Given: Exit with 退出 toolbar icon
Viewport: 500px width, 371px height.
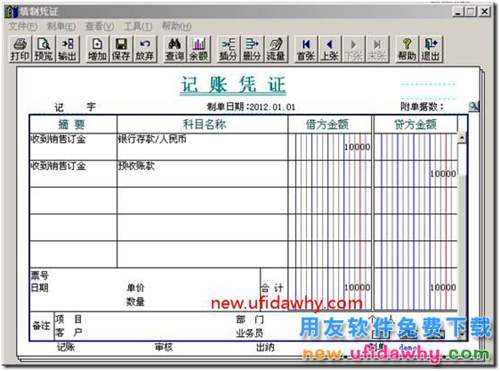Looking at the screenshot, I should (x=431, y=49).
